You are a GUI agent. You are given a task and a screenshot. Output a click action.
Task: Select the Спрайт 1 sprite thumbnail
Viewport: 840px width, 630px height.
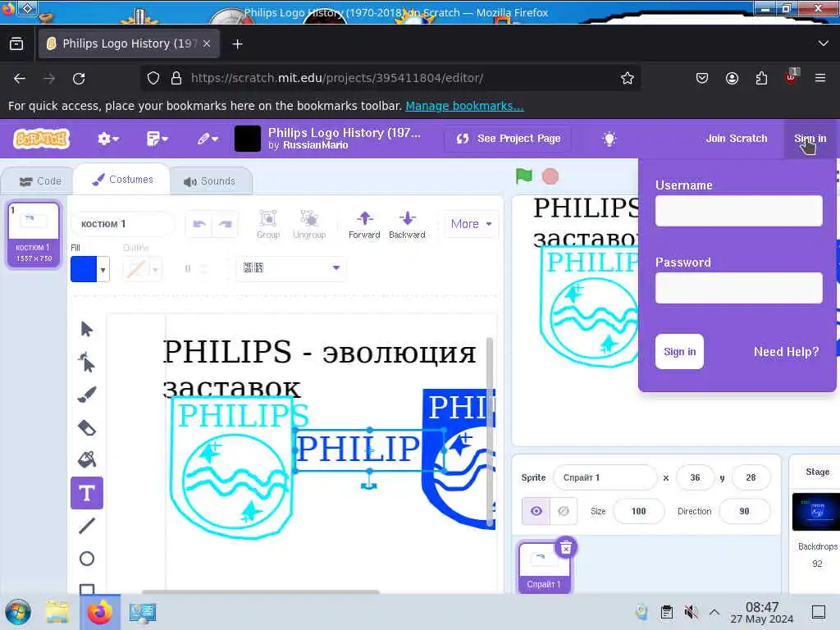click(x=544, y=566)
